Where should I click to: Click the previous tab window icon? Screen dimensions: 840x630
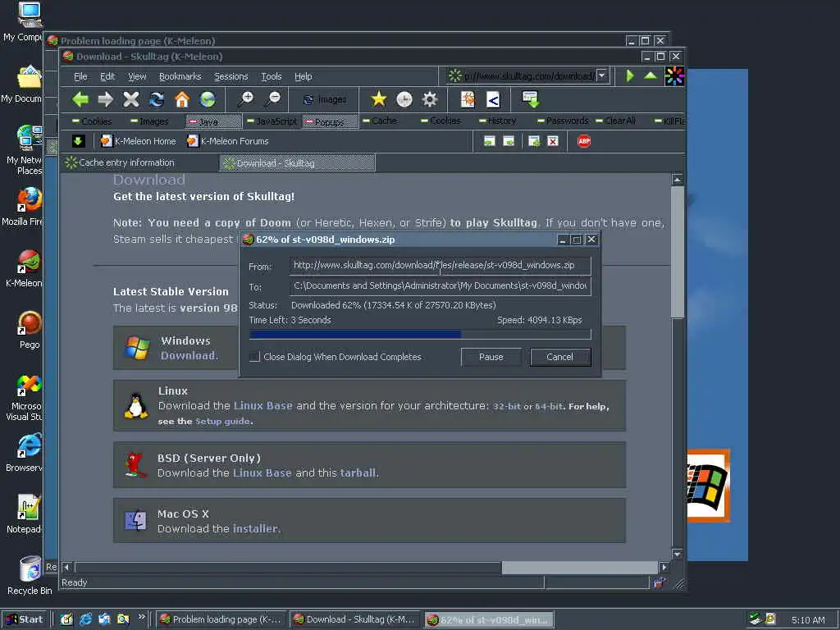pyautogui.click(x=489, y=141)
